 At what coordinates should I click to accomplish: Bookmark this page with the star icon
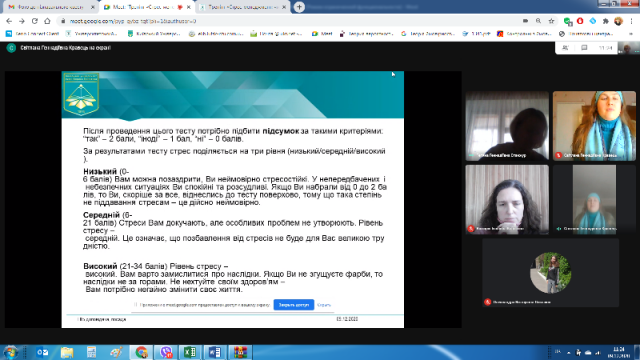(551, 21)
